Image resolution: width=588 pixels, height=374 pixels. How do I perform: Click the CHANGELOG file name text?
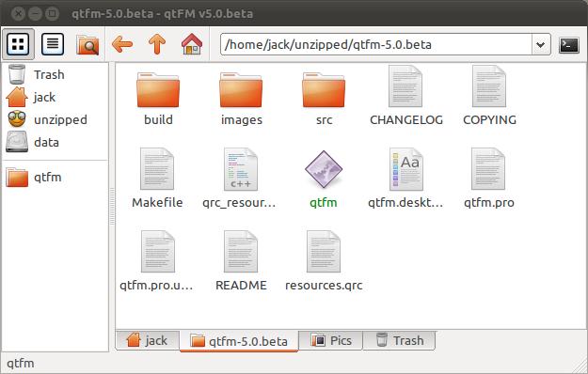pos(406,119)
